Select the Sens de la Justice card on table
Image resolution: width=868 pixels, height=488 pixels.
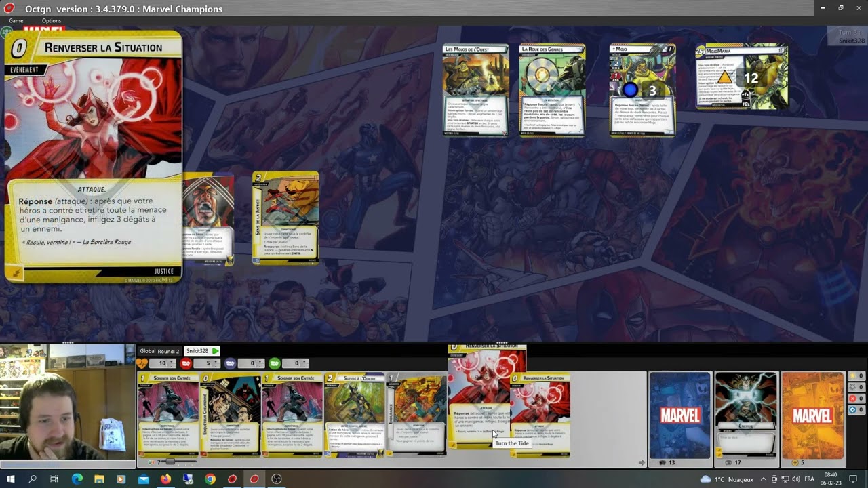pos(285,218)
